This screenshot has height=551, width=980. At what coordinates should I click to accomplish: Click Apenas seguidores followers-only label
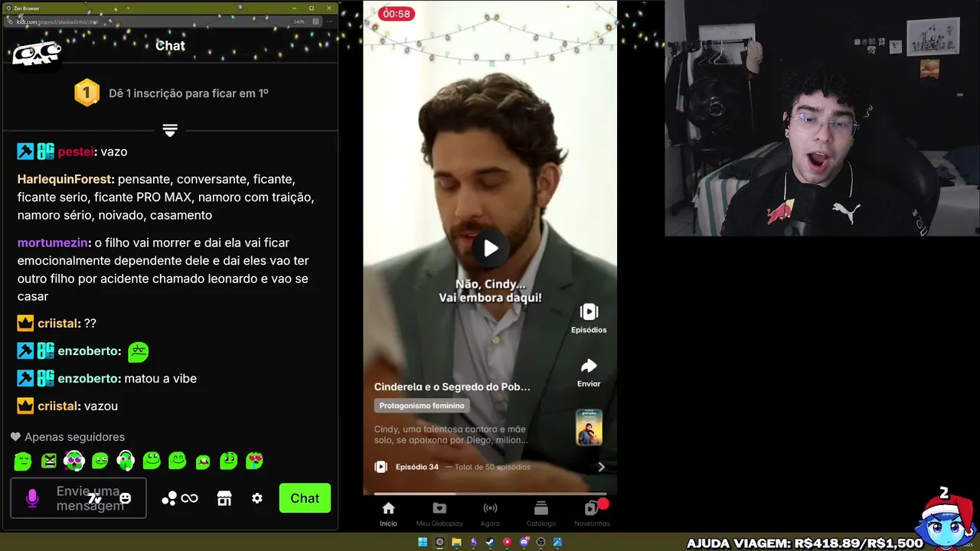74,437
